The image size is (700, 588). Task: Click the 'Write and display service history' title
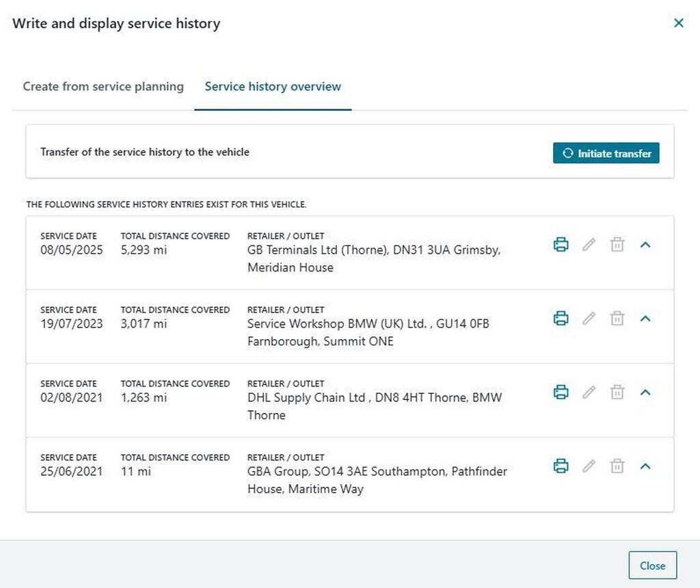(x=116, y=23)
